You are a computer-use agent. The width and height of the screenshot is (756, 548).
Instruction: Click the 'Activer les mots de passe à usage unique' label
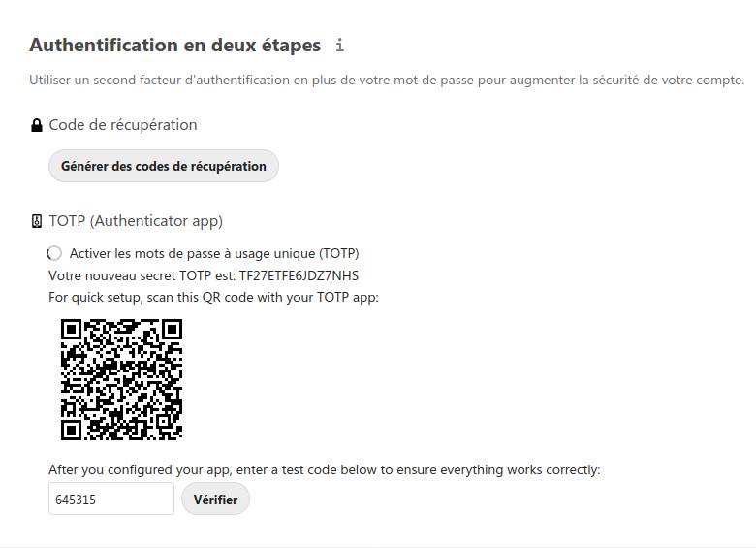pos(214,253)
